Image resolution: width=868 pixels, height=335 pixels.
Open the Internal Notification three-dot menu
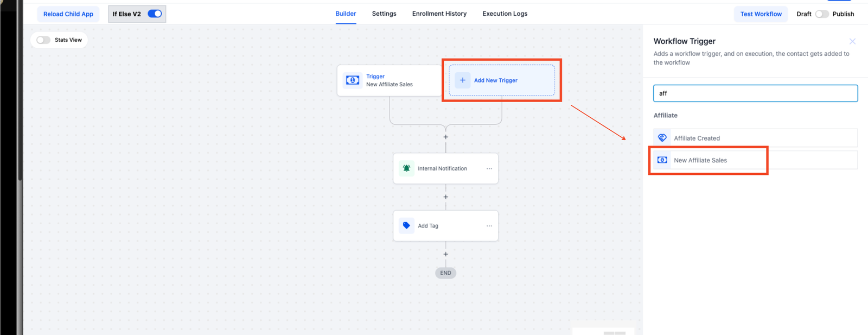(489, 168)
